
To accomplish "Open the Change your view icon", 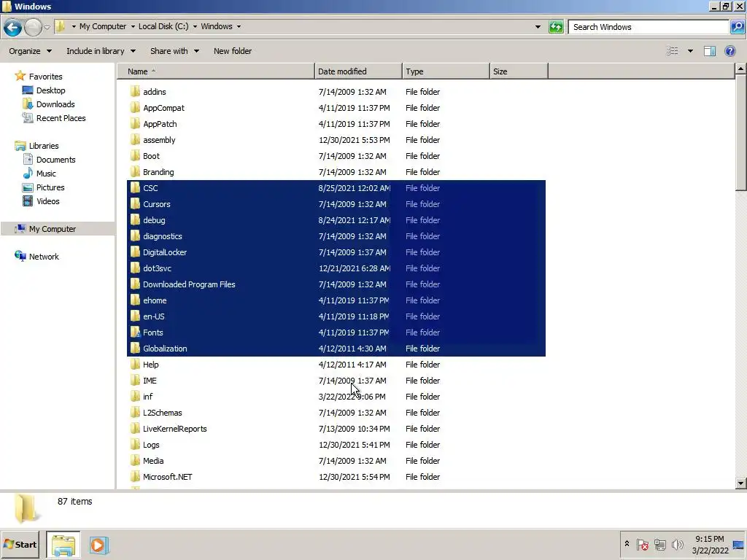I will coord(672,51).
